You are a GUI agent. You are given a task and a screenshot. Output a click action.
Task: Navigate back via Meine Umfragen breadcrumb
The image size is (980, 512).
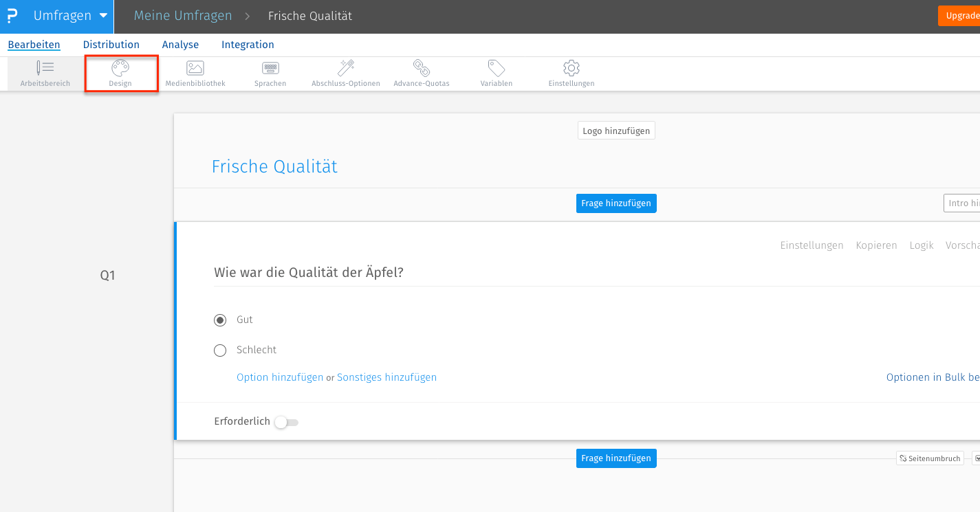(x=182, y=15)
